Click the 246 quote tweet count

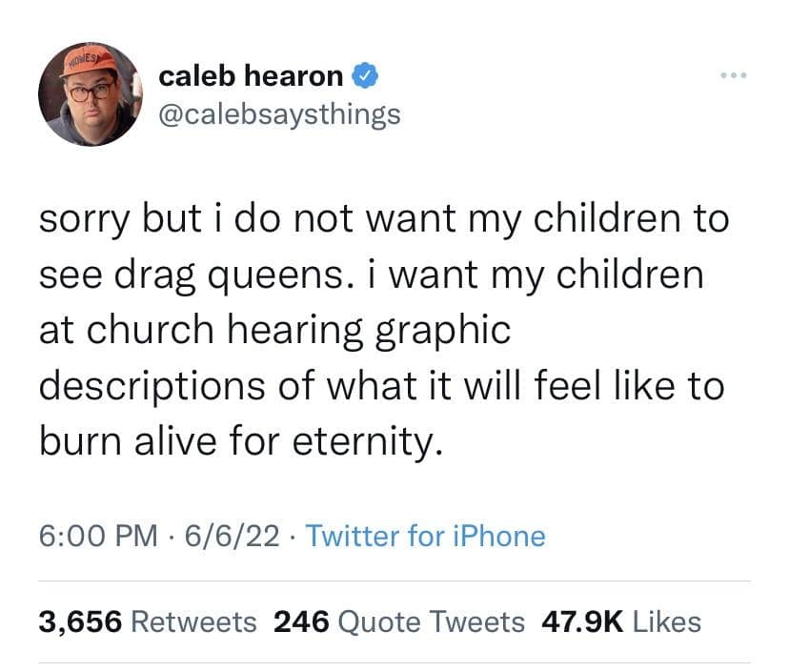tap(301, 622)
